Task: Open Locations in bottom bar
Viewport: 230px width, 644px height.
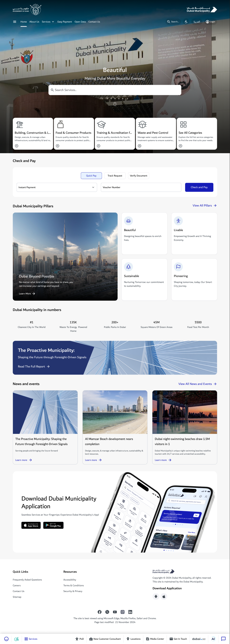Action: pyautogui.click(x=134, y=639)
